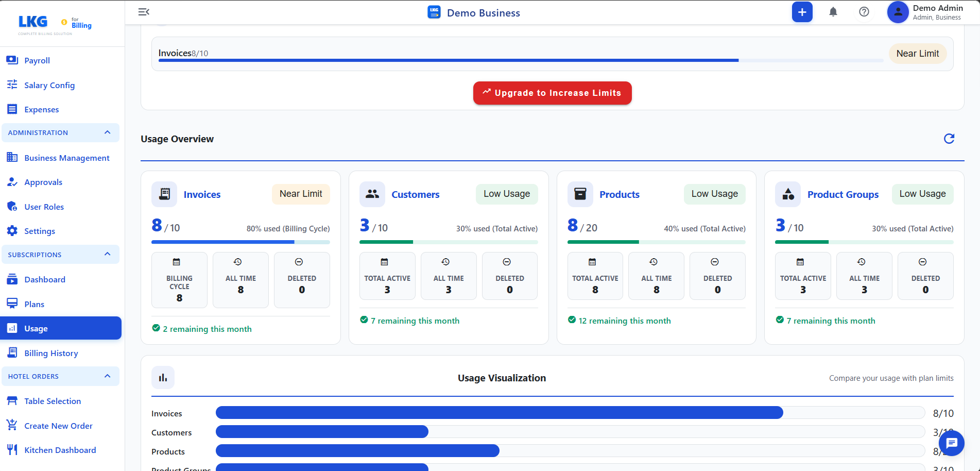Viewport: 980px width, 471px height.
Task: Click the Customers visualization bar
Action: coord(570,431)
